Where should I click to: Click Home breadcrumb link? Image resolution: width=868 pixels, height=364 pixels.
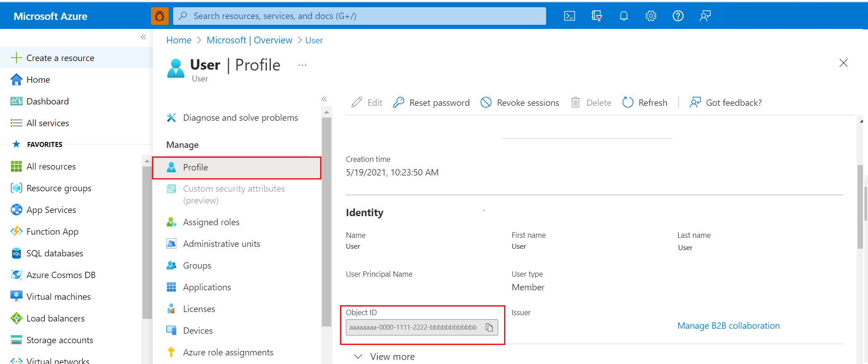(x=179, y=40)
